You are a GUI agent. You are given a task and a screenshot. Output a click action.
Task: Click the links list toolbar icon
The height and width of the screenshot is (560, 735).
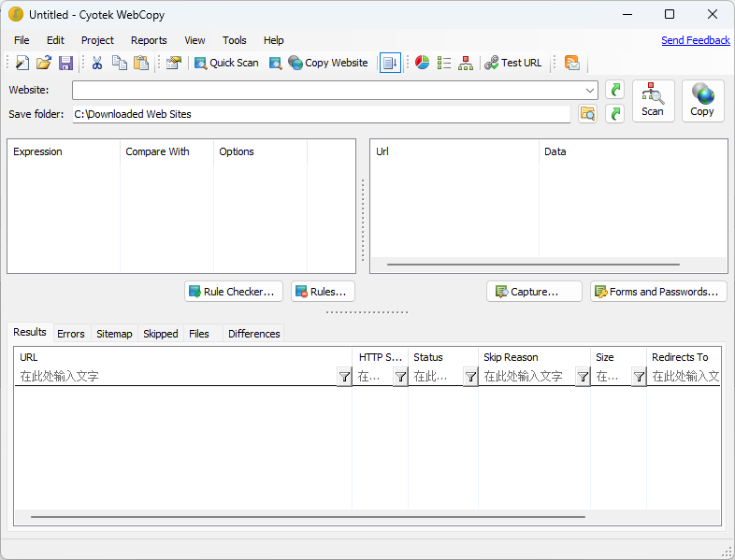pyautogui.click(x=443, y=63)
